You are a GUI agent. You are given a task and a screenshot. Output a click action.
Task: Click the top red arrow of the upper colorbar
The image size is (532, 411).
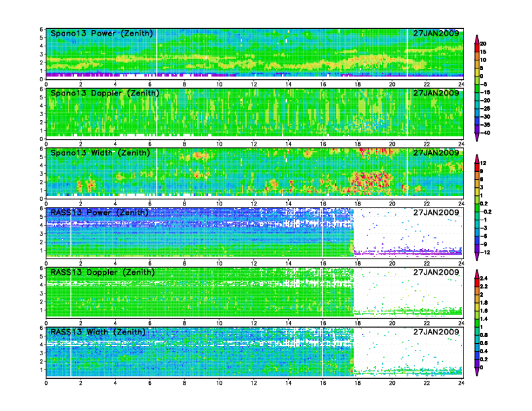[478, 38]
